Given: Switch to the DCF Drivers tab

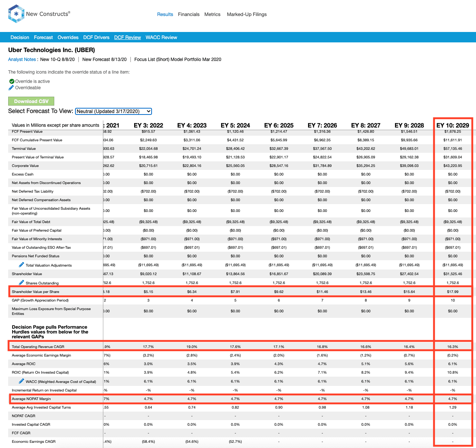Looking at the screenshot, I should pyautogui.click(x=96, y=38).
